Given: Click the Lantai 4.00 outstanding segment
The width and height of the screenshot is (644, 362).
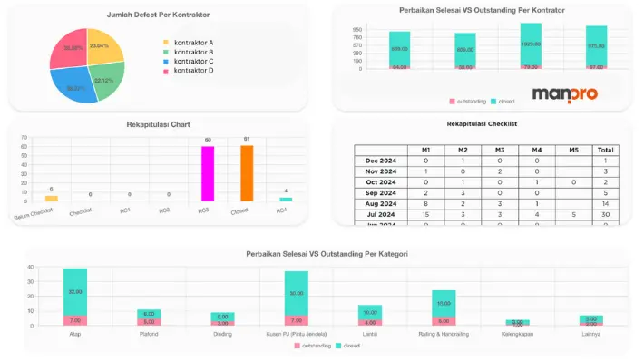Looking at the screenshot, I should 370,323.
